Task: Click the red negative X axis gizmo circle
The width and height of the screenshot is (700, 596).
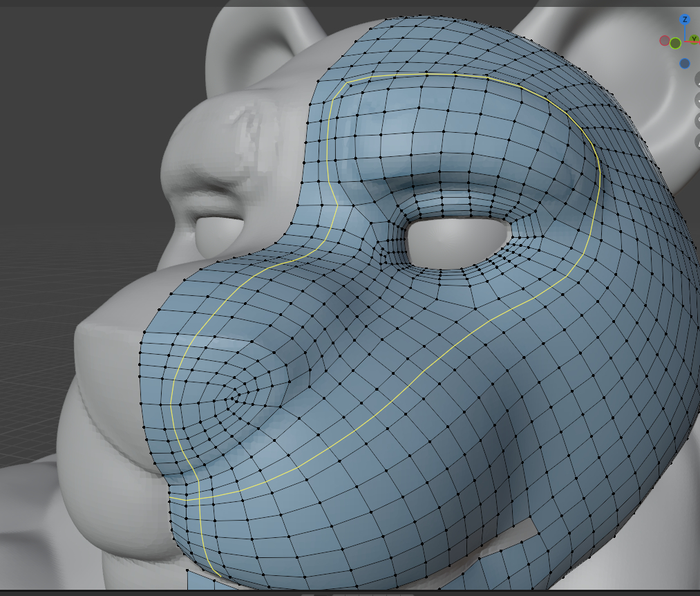Action: [665, 41]
